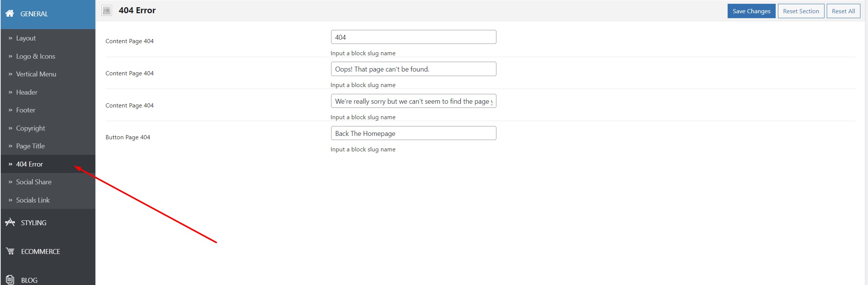
Task: Open the Copyright settings
Action: 48,128
